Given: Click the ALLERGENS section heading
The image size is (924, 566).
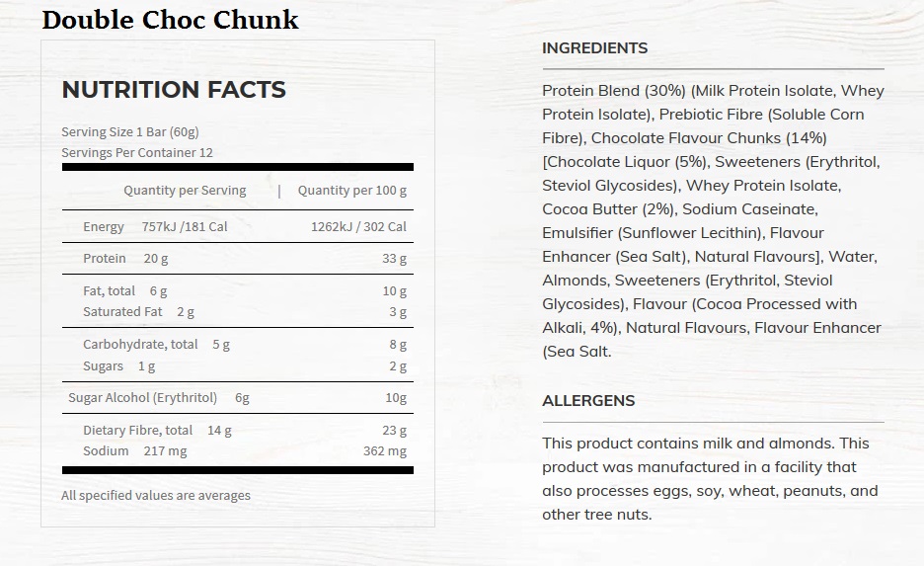Looking at the screenshot, I should click(588, 401).
